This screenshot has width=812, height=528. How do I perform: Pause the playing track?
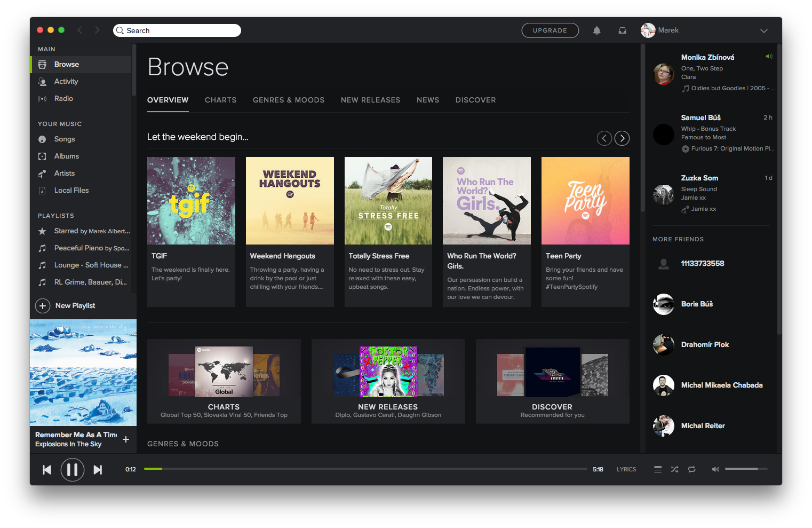(x=73, y=470)
